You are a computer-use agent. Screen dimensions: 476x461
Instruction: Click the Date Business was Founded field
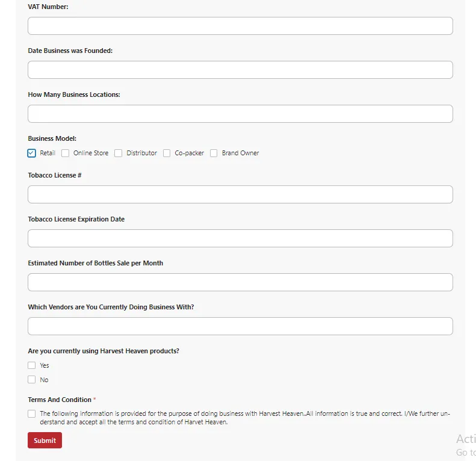coord(240,70)
